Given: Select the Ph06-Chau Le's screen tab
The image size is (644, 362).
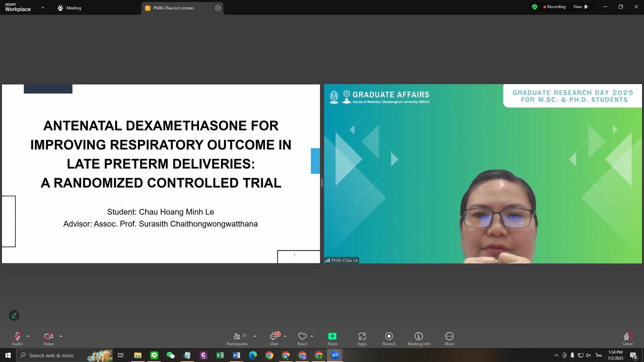Looking at the screenshot, I should click(173, 8).
